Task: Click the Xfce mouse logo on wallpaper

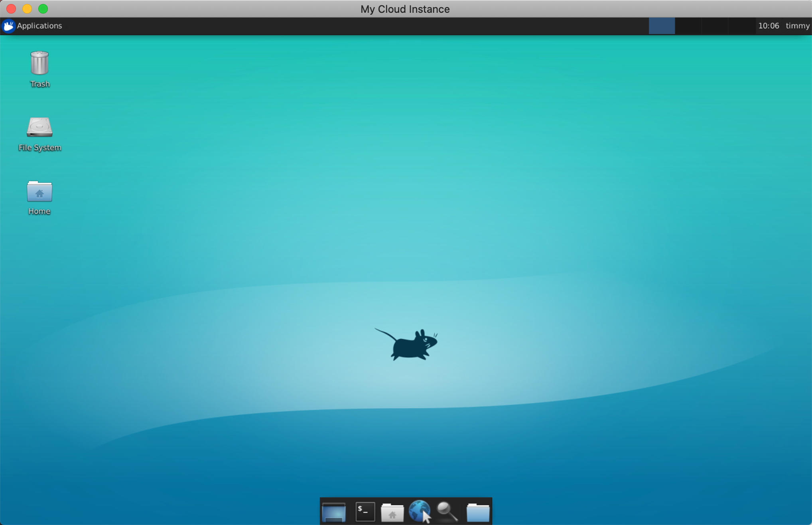Action: coord(408,345)
